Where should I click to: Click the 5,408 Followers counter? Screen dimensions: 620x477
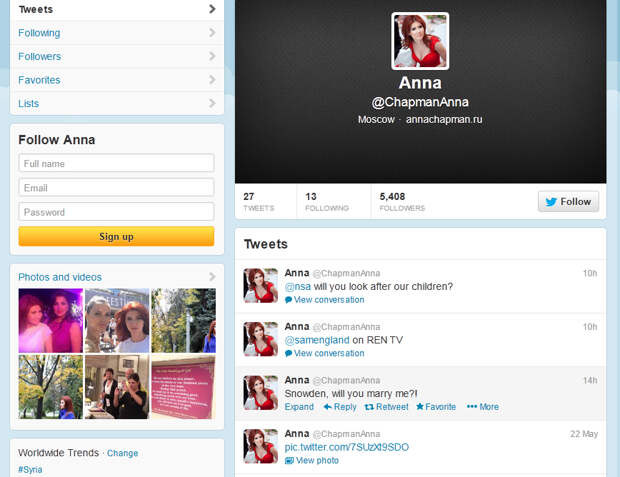coord(402,201)
